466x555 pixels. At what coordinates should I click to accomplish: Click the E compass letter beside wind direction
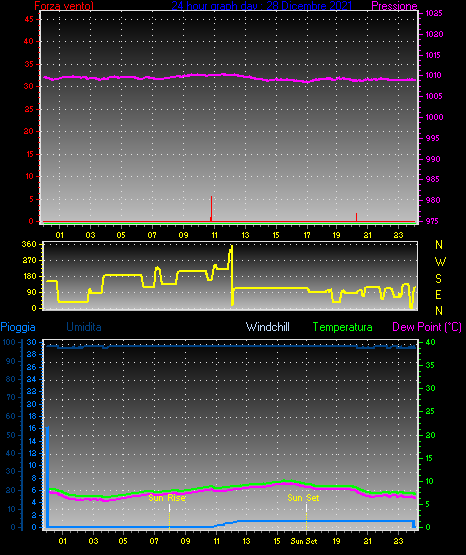click(x=438, y=294)
